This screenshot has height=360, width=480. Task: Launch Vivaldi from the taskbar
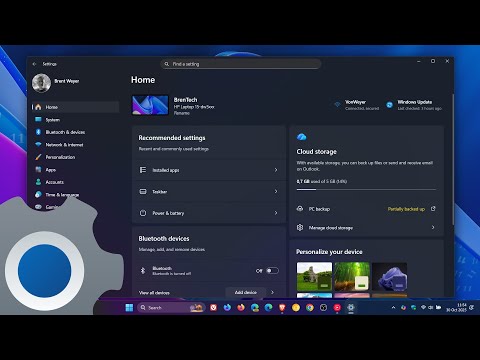214,307
